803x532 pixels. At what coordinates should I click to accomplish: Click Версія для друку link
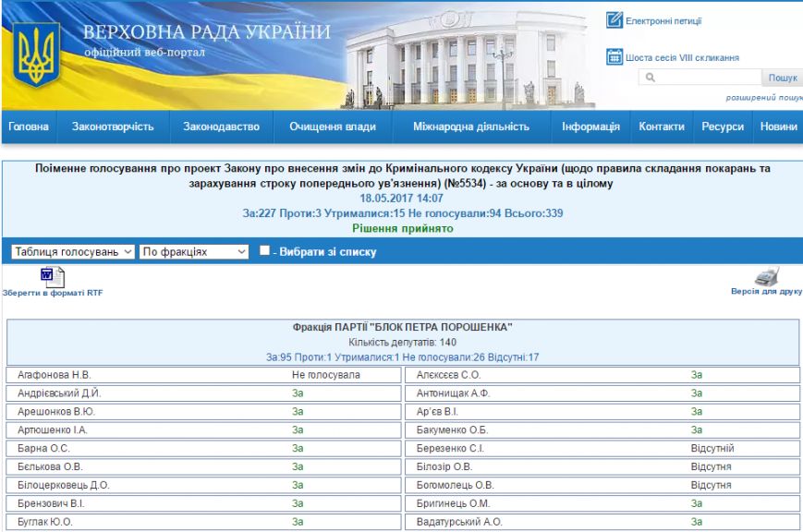[766, 291]
